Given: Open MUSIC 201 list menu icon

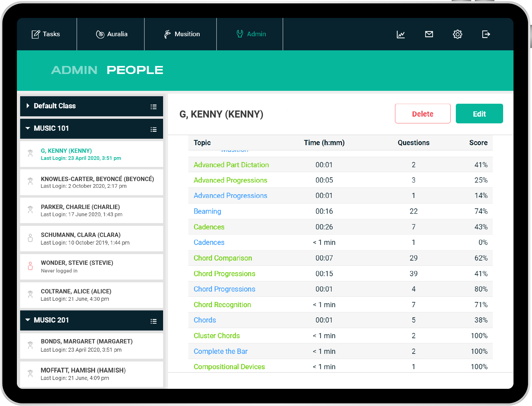Looking at the screenshot, I should 154,321.
